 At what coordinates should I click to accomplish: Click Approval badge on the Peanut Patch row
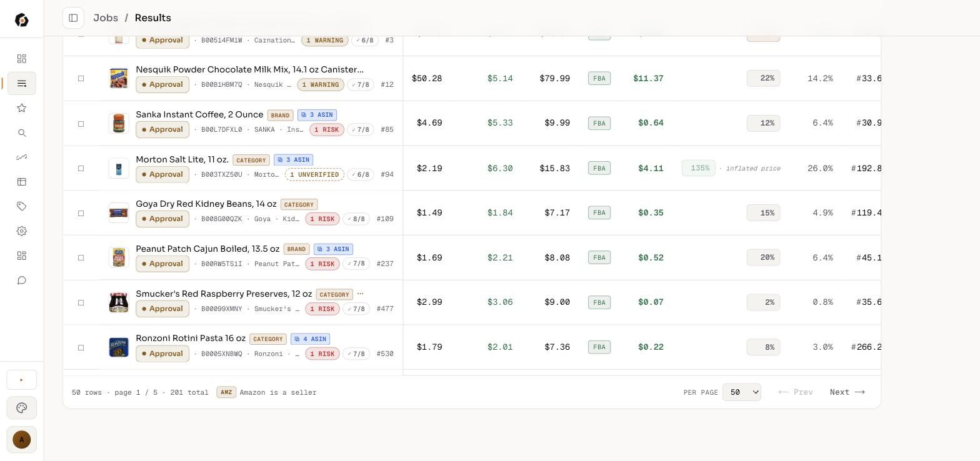(x=162, y=264)
